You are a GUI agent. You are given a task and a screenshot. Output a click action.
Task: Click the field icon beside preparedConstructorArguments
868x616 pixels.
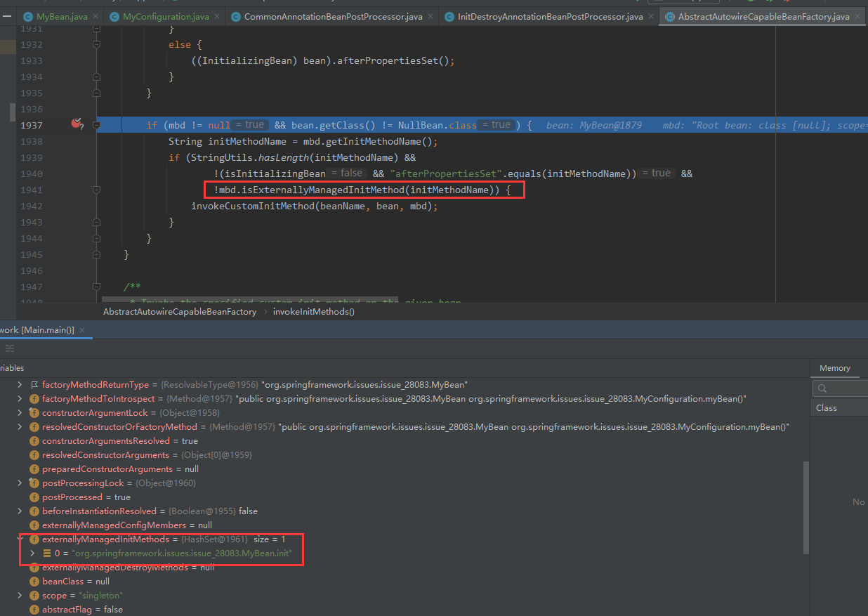coord(34,469)
